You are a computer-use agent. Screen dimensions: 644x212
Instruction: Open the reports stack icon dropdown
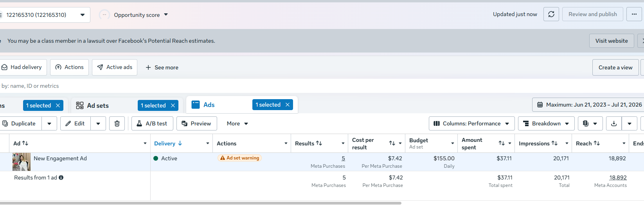pyautogui.click(x=590, y=123)
